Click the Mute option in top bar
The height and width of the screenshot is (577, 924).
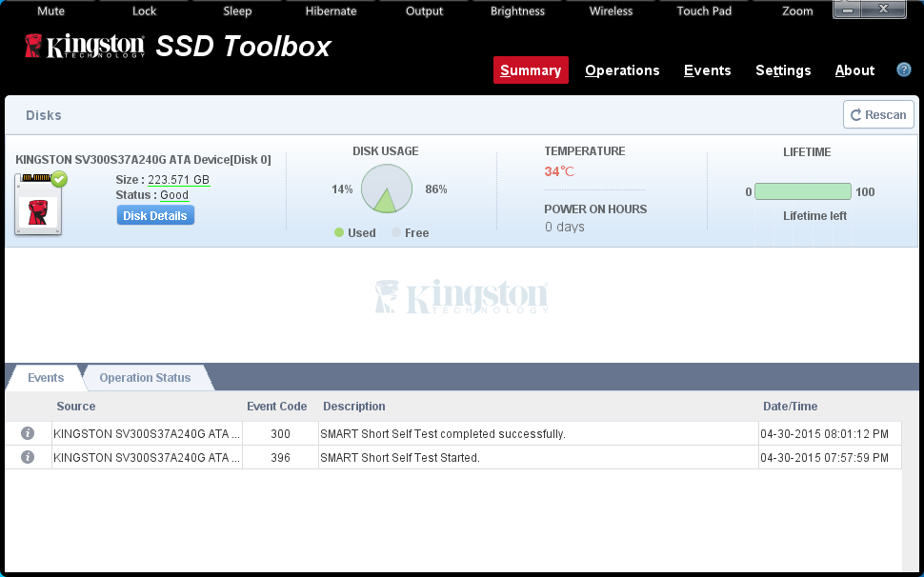point(50,11)
